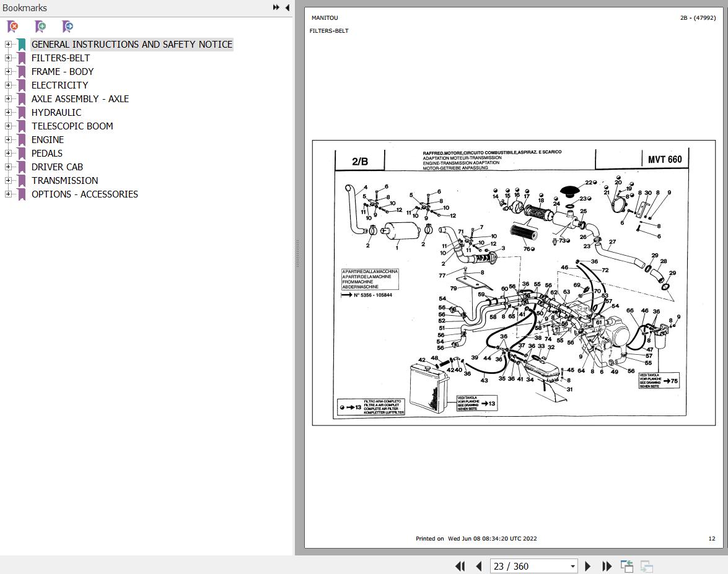
Task: Collapse the Bookmarks panel with left arrow
Action: click(287, 7)
